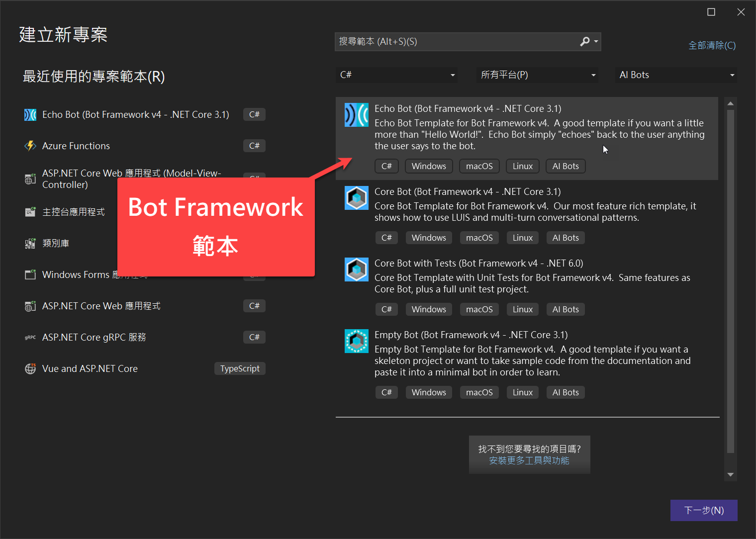Click scrollbar down arrow in results list
This screenshot has height=539, width=756.
[x=731, y=475]
